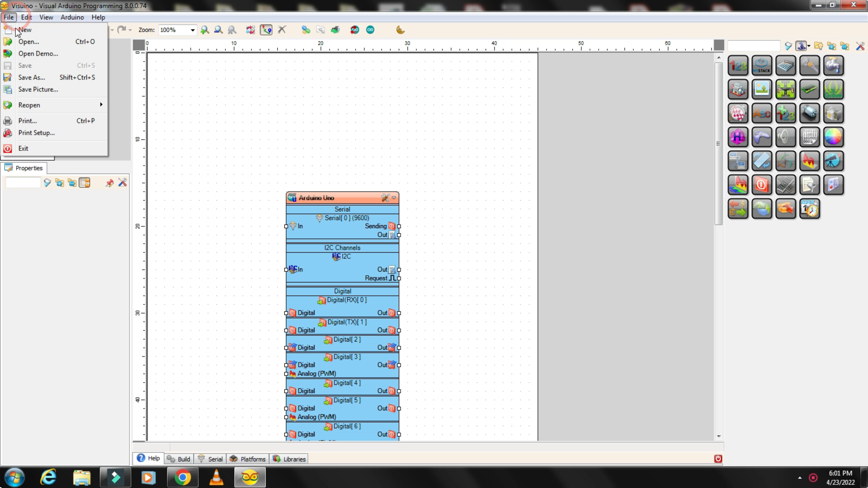Expand all palette folders icon
Image resolution: width=868 pixels, height=488 pixels.
[x=831, y=46]
